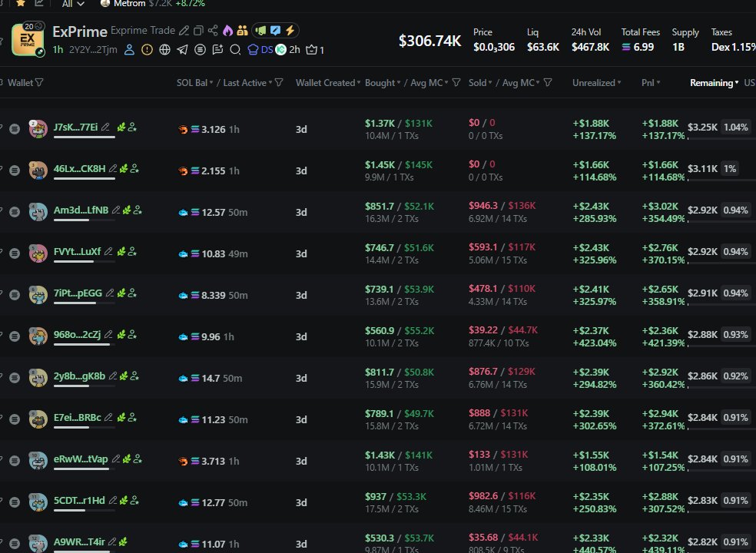The height and width of the screenshot is (553, 756).
Task: Copy token name using the copy icon
Action: coord(199,31)
